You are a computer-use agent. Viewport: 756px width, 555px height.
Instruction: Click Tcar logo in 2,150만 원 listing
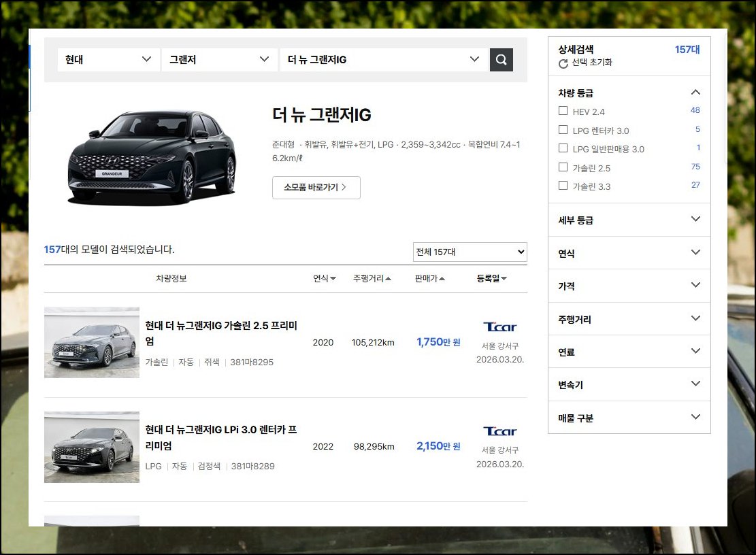500,431
